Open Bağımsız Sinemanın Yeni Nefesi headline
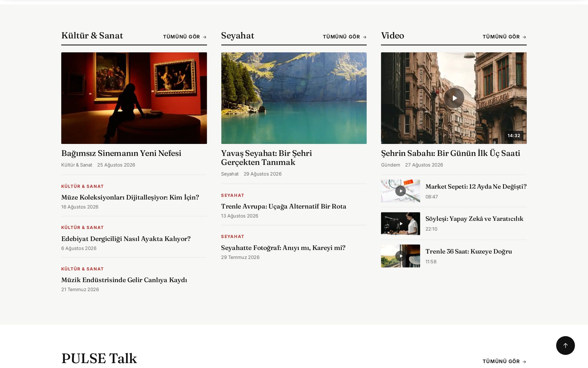The width and height of the screenshot is (588, 368). click(x=121, y=153)
